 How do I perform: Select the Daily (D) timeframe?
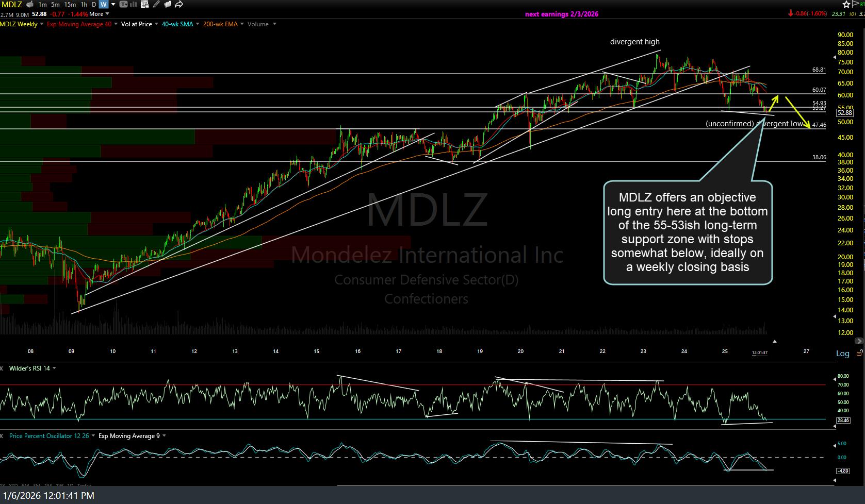pos(94,5)
